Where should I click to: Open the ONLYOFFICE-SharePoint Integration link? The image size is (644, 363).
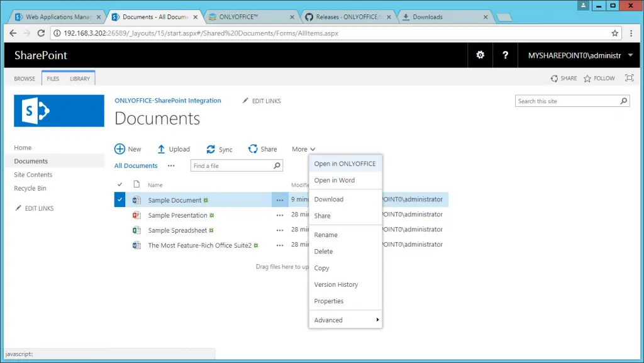167,101
